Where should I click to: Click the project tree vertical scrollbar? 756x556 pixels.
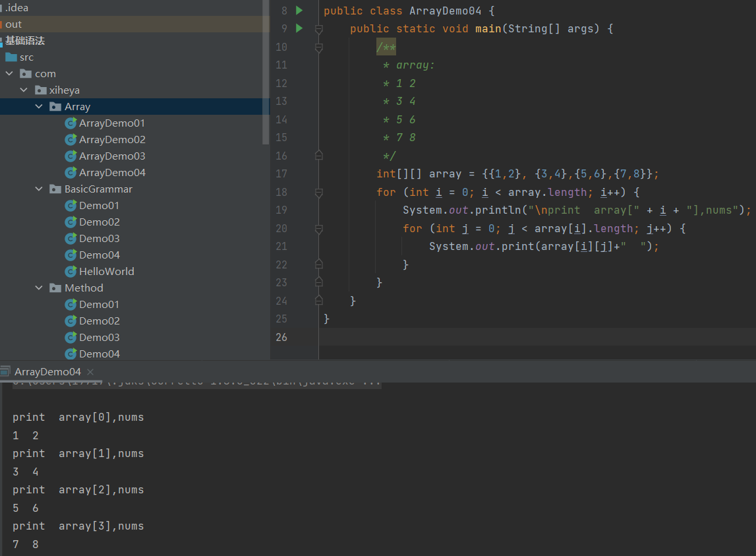tap(266, 73)
